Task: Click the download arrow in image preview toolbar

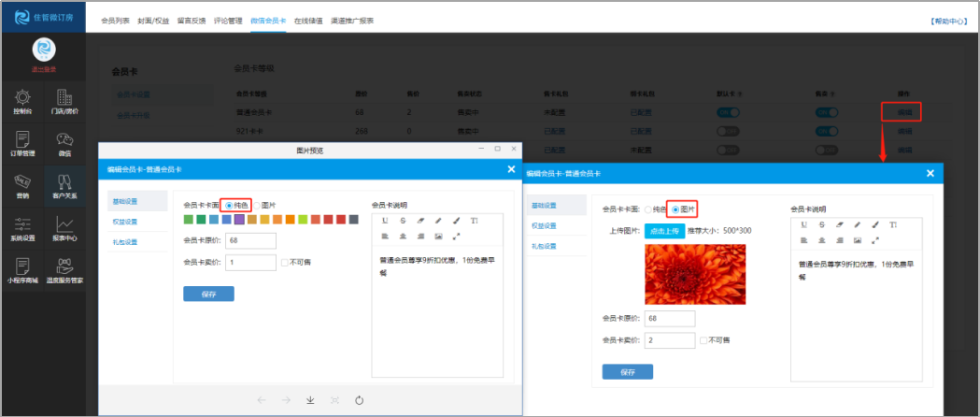Action: tap(310, 400)
